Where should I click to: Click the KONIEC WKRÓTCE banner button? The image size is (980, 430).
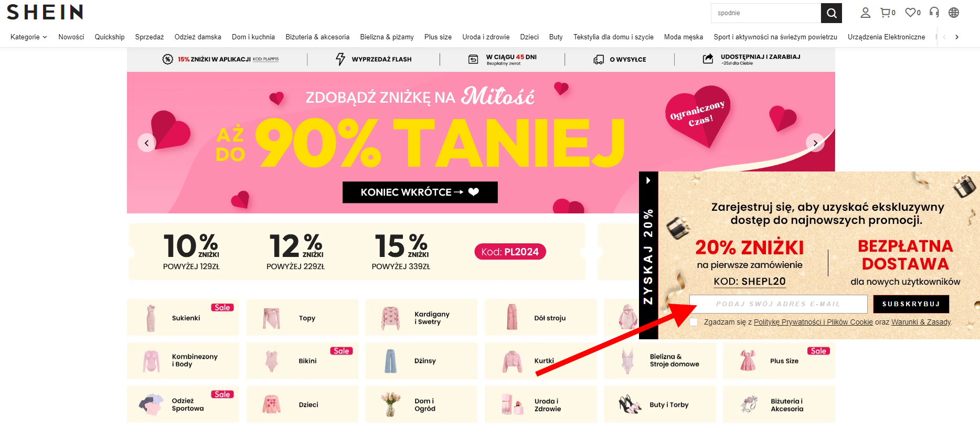point(420,192)
